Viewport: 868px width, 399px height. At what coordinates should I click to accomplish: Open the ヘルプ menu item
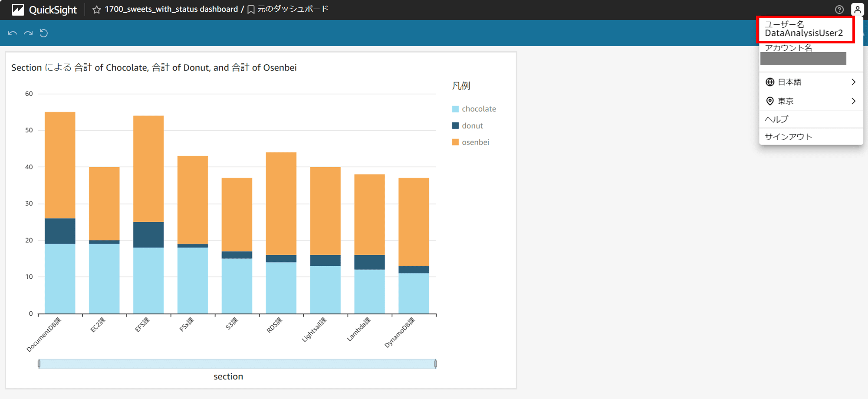click(811, 119)
